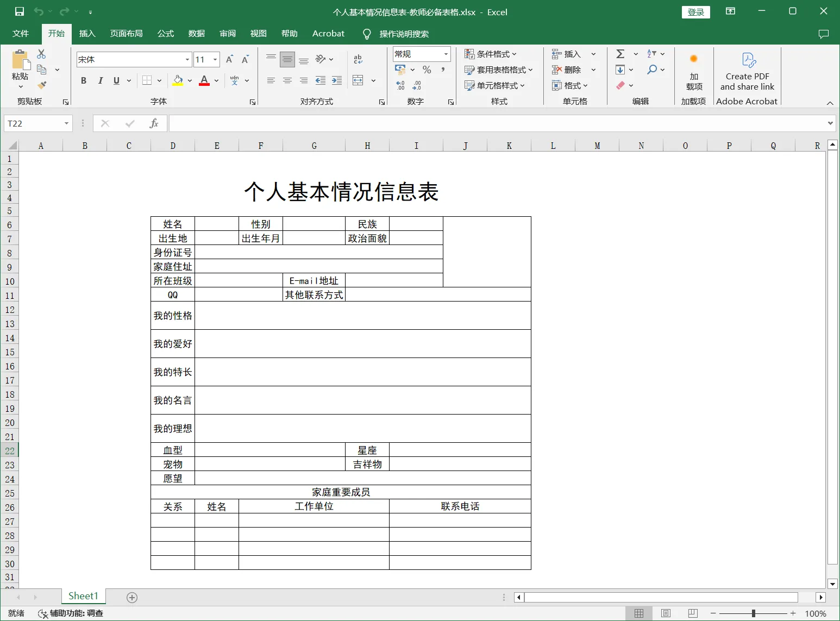Click the Insert Function fx icon

154,123
